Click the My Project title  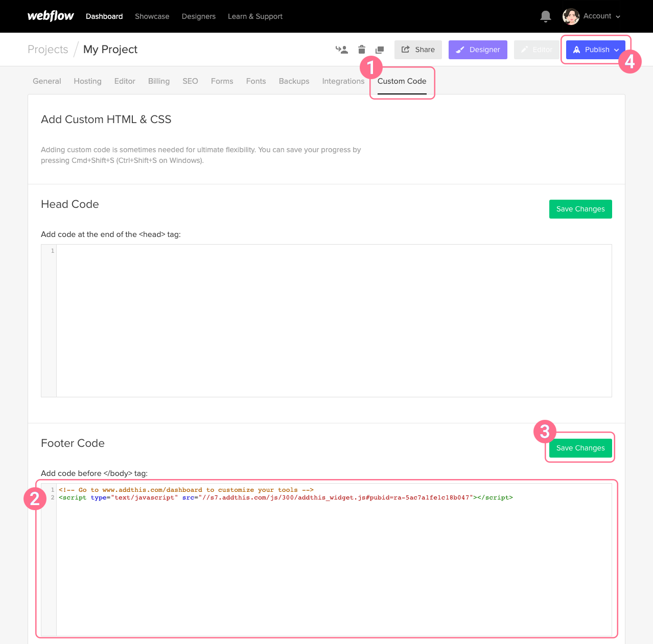pyautogui.click(x=110, y=50)
